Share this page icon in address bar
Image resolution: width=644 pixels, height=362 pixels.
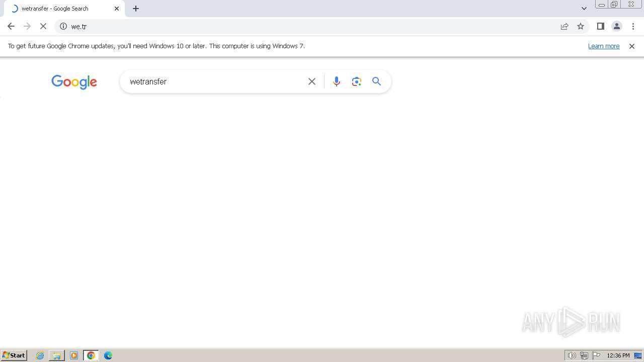click(565, 26)
